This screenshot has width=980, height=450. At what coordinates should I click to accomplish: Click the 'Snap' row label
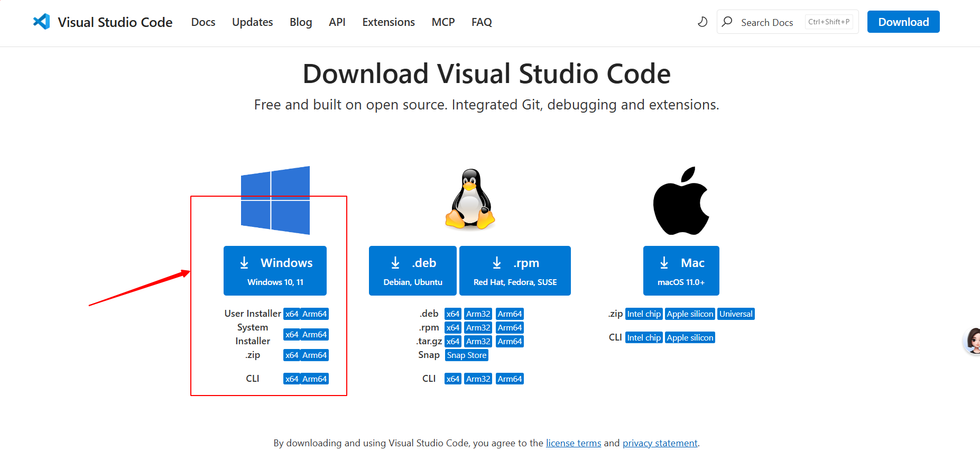coord(429,355)
